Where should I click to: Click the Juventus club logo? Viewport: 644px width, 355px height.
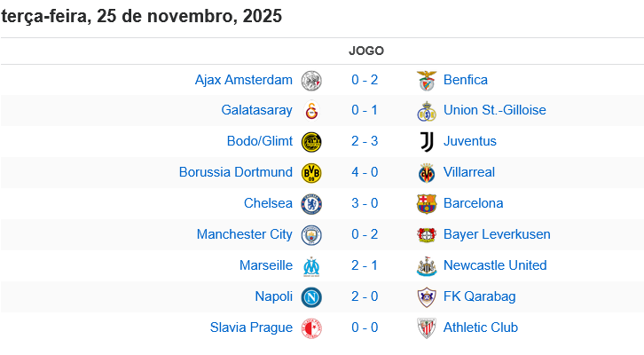(427, 142)
